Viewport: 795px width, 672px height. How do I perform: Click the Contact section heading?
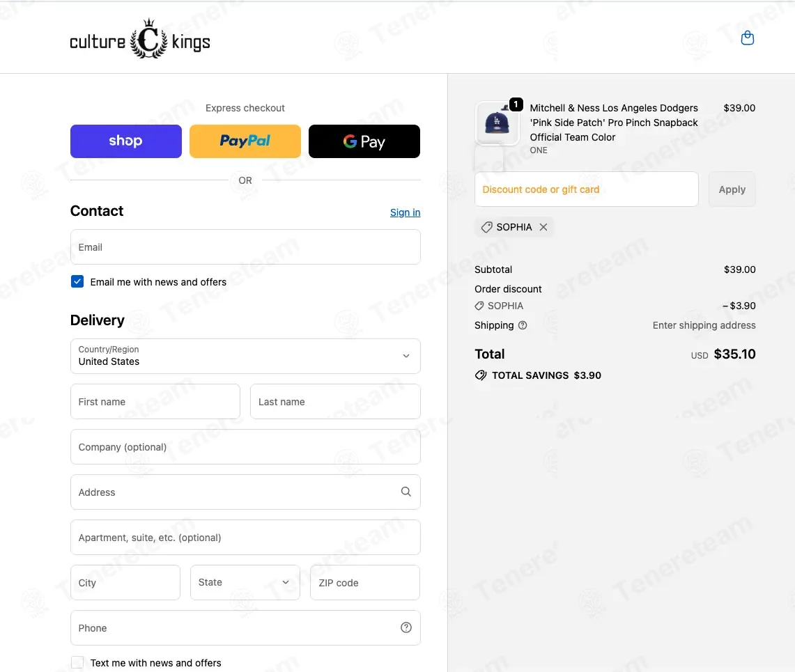tap(97, 211)
